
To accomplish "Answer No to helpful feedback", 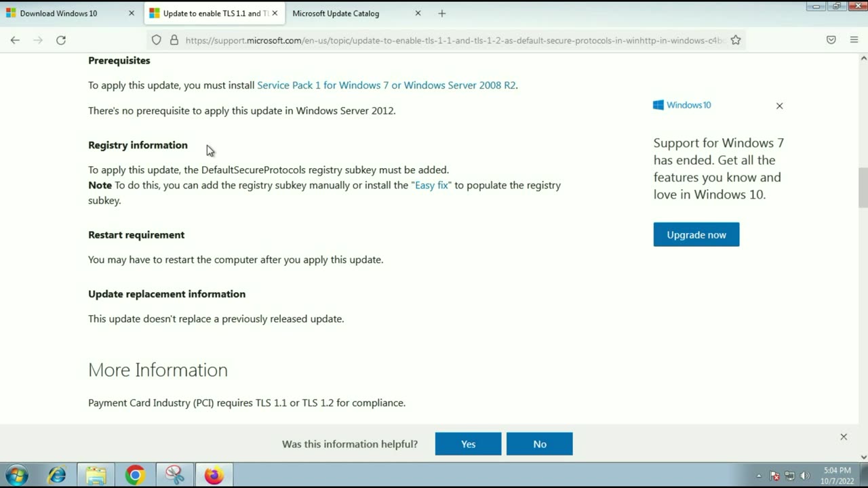I will pyautogui.click(x=540, y=444).
